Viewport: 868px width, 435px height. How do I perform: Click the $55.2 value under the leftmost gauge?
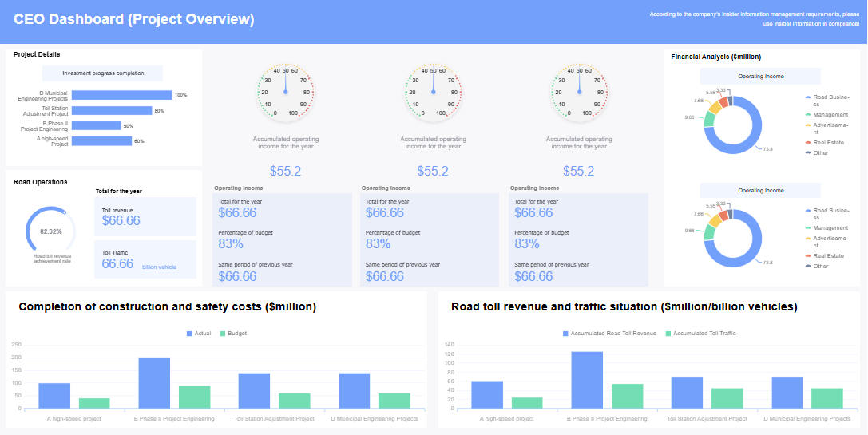286,171
